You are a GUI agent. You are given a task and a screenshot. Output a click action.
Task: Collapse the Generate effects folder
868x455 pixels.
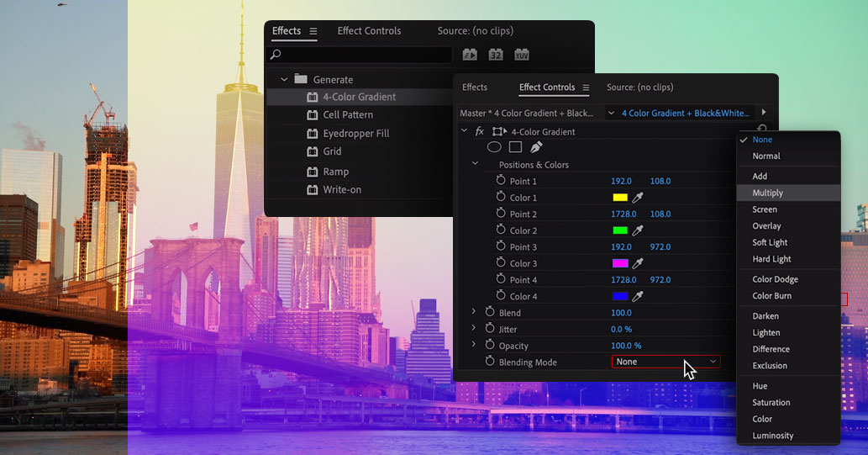coord(284,80)
